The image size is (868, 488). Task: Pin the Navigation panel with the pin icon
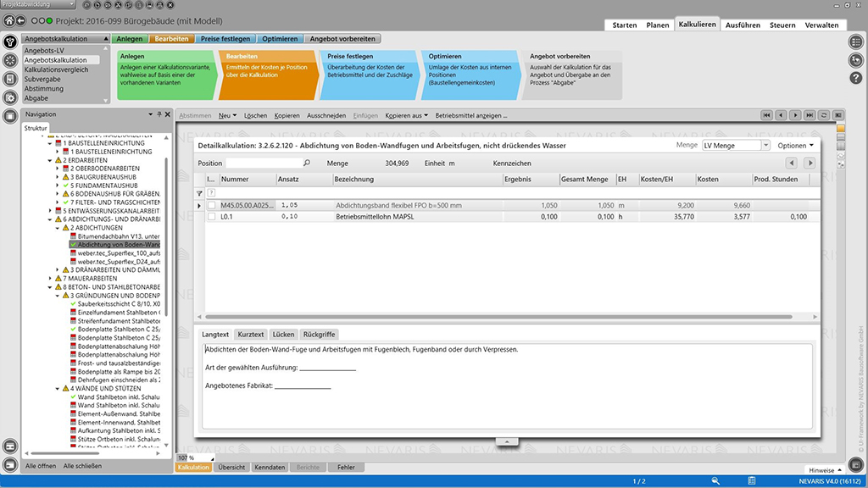click(x=159, y=114)
